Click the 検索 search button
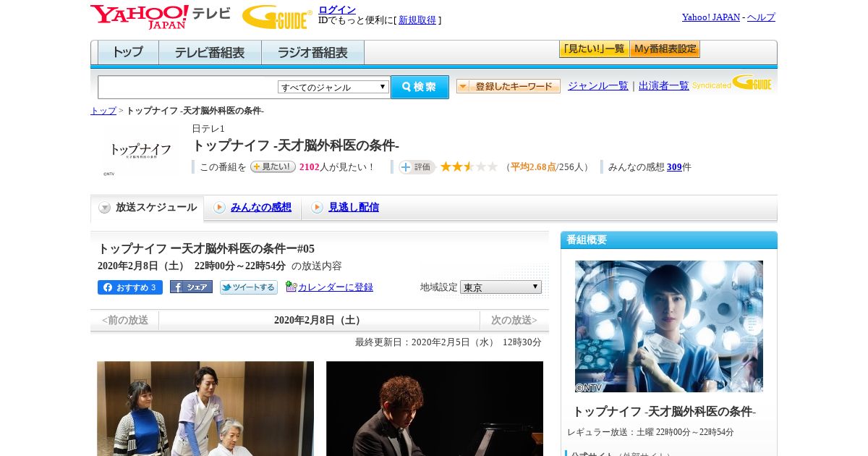This screenshot has width=868, height=456. point(420,87)
